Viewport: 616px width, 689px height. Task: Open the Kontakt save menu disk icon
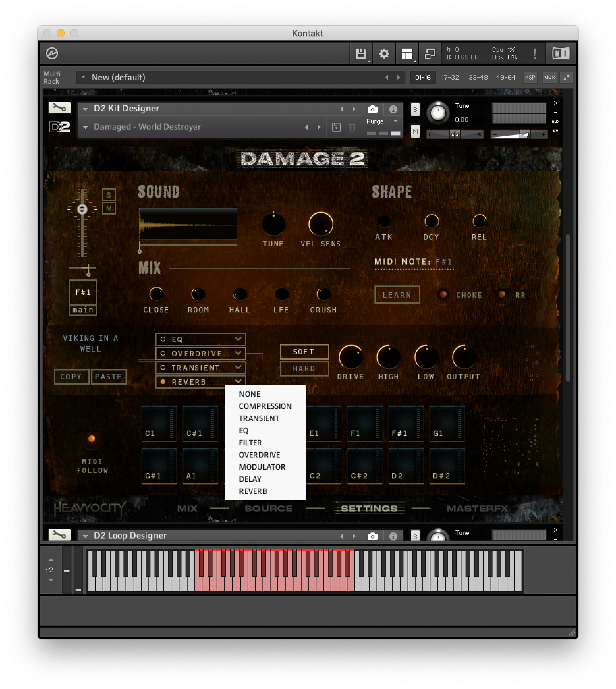coord(361,54)
